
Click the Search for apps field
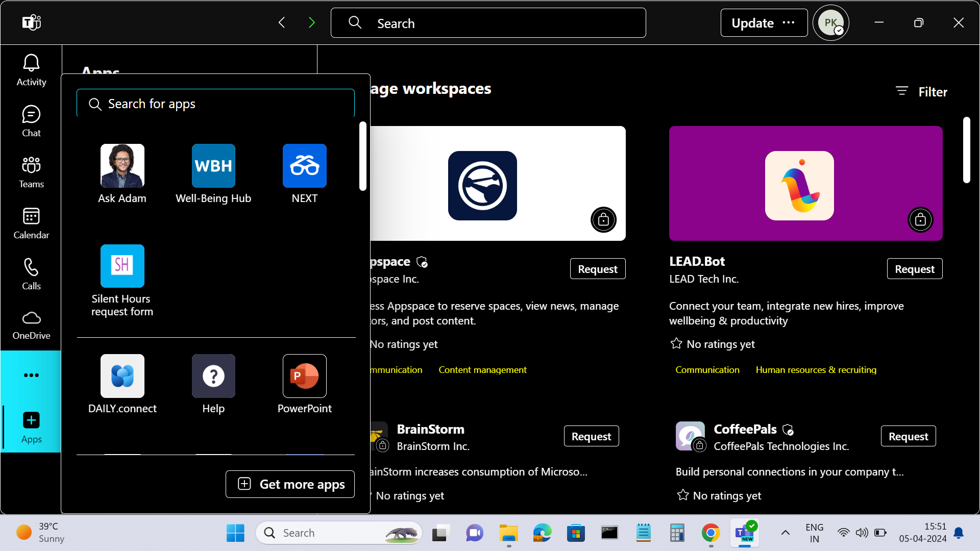tap(215, 104)
